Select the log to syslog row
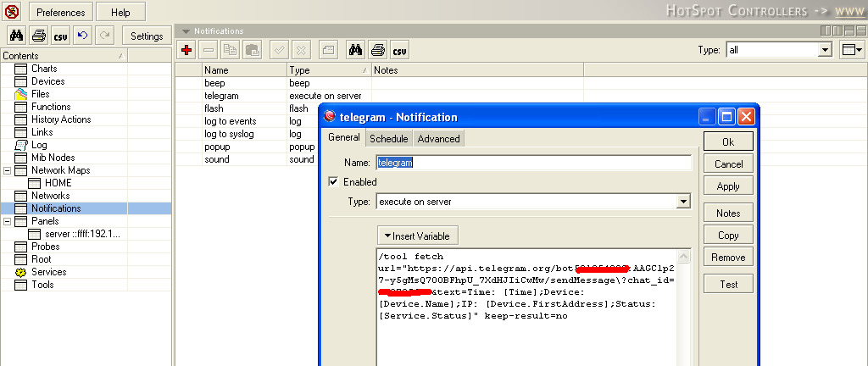868x366 pixels. pos(247,134)
